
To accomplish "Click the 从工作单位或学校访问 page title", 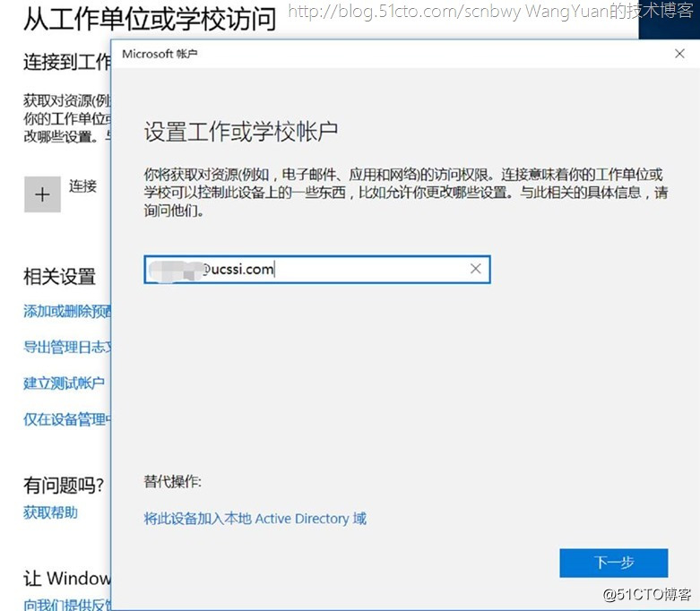I will pos(150,19).
